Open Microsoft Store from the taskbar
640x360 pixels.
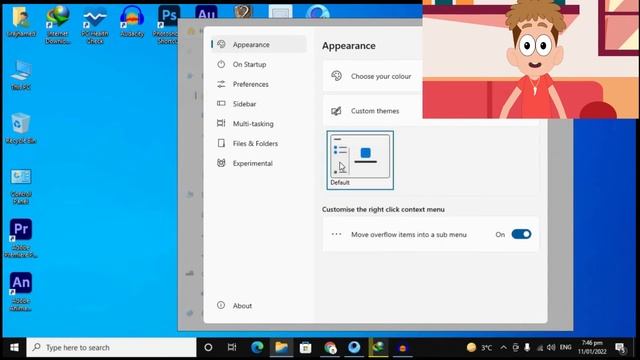click(x=305, y=347)
